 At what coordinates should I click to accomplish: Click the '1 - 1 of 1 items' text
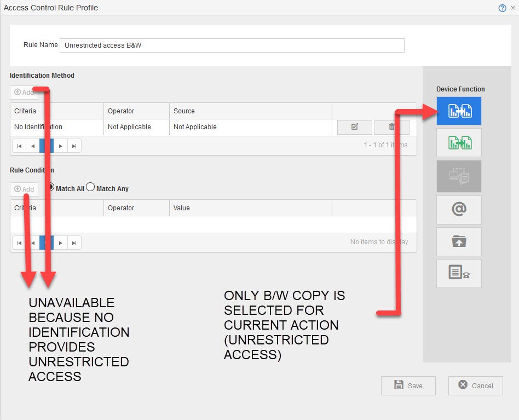point(385,145)
